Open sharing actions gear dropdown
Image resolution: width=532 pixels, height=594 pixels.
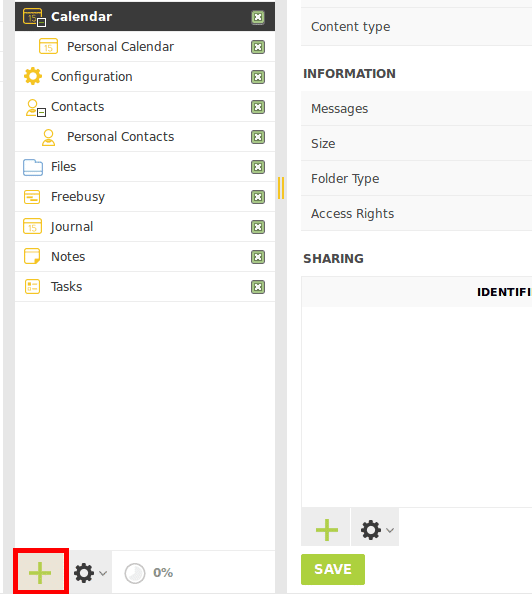pyautogui.click(x=375, y=529)
